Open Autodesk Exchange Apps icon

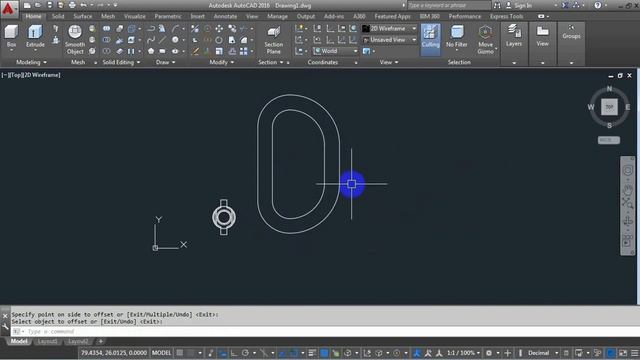coord(565,5)
